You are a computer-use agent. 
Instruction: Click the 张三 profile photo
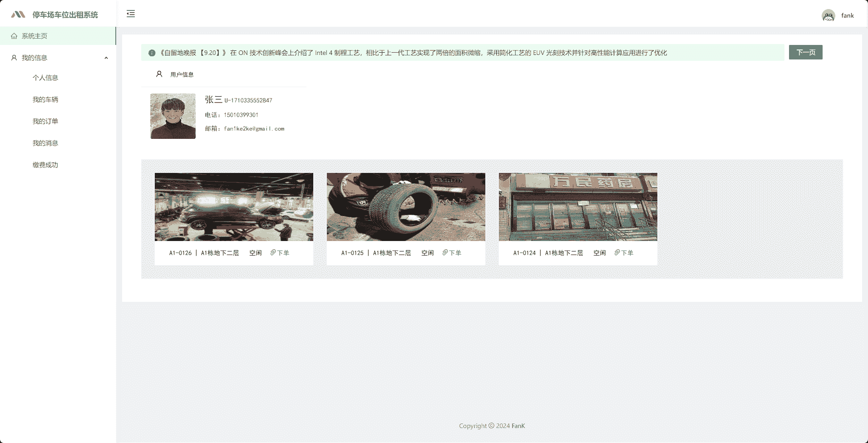[173, 116]
